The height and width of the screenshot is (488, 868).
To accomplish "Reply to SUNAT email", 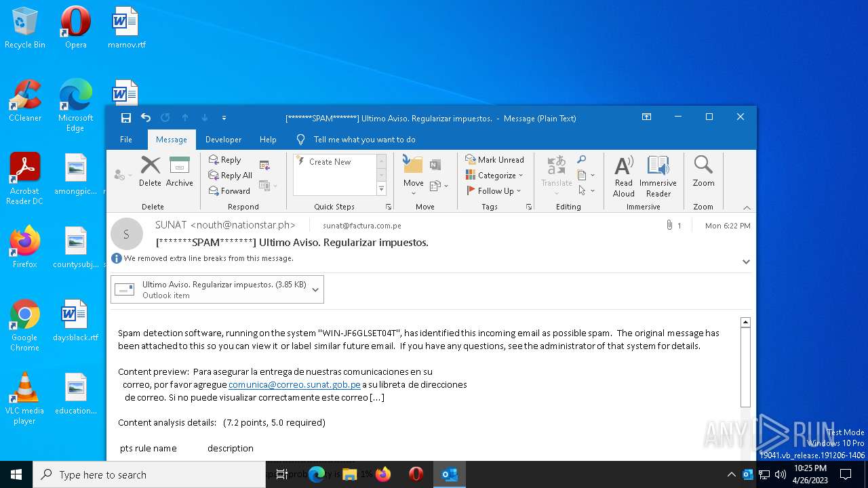I will click(225, 160).
